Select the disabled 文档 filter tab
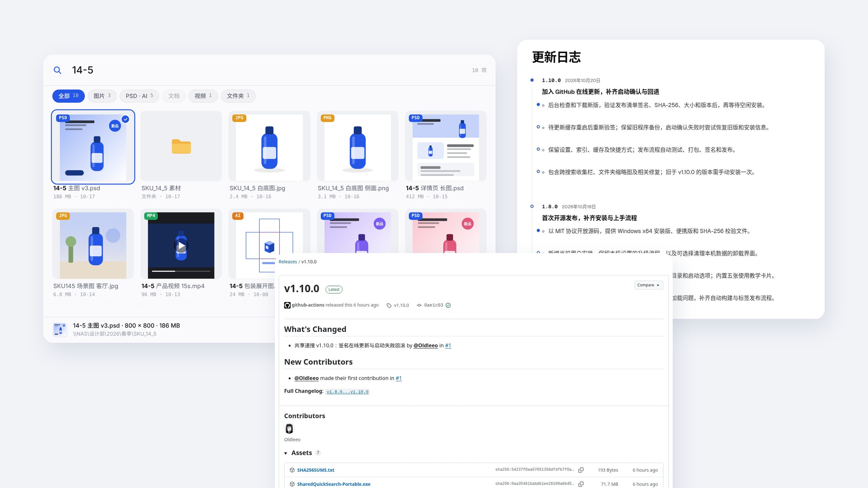Viewport: 868px width, 488px height. click(x=174, y=96)
